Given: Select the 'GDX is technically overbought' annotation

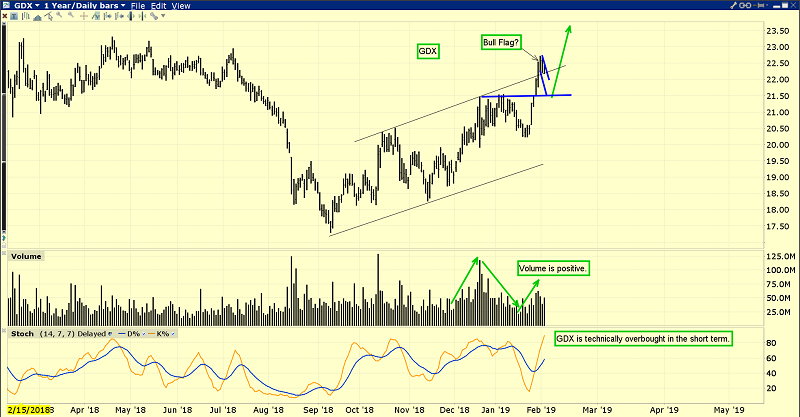Looking at the screenshot, I should [x=643, y=339].
